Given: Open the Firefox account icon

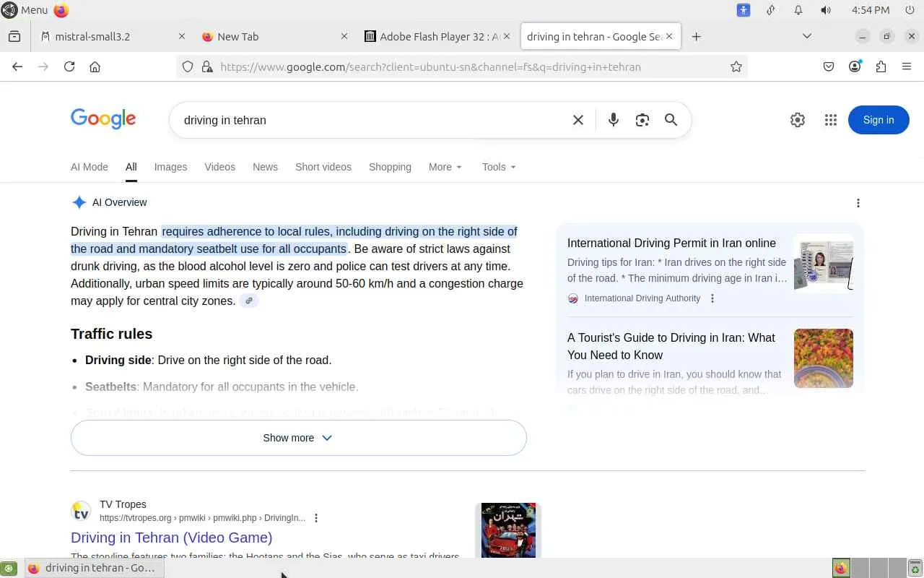Looking at the screenshot, I should (855, 66).
